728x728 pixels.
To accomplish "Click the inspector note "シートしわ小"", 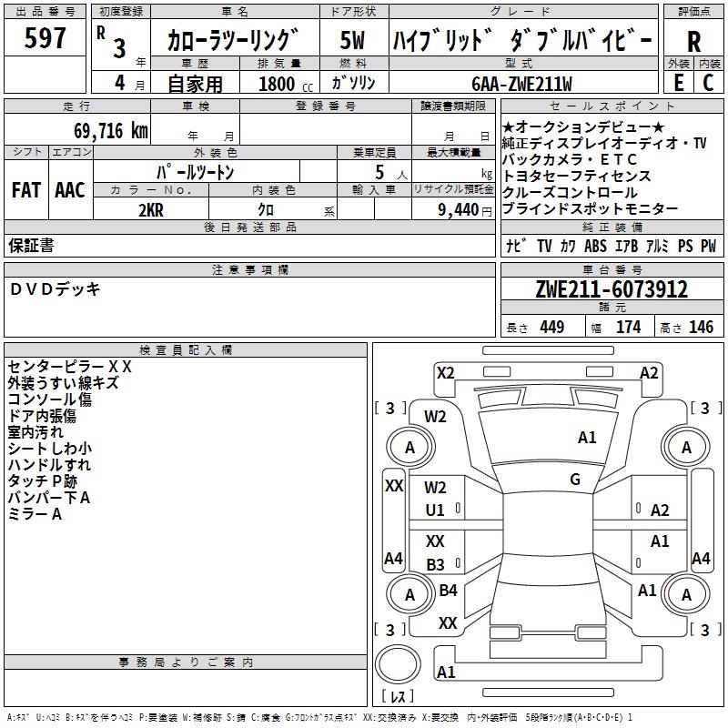I will tap(50, 448).
